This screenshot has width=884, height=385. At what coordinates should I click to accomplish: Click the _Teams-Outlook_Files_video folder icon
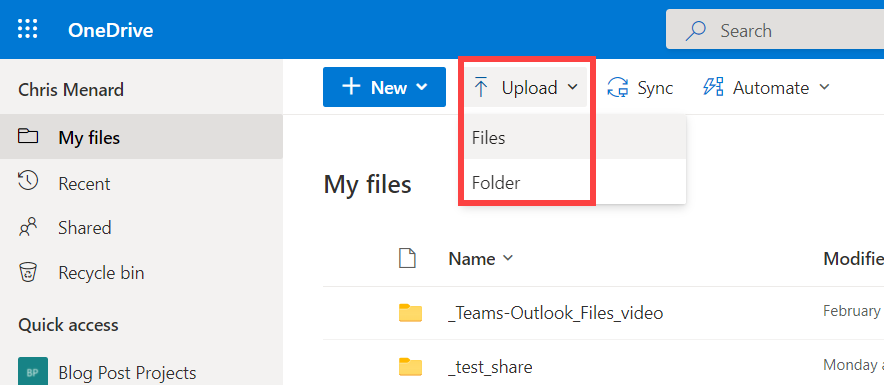click(x=410, y=312)
